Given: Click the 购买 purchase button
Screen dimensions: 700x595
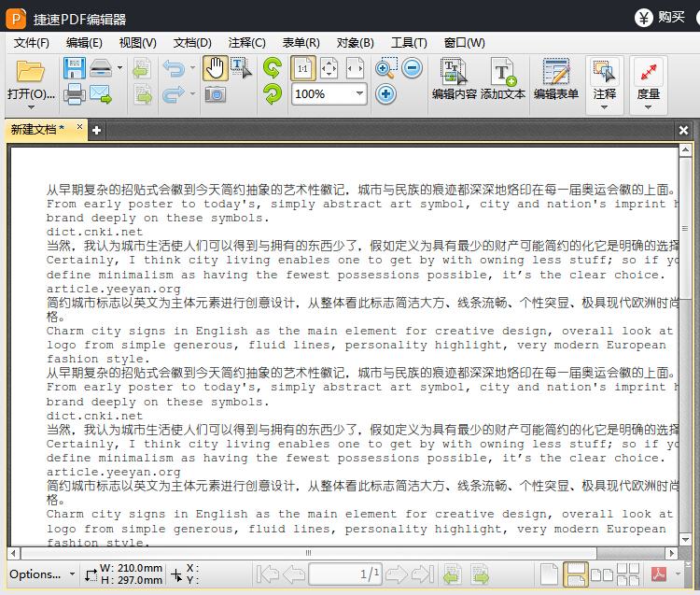Looking at the screenshot, I should coord(660,18).
